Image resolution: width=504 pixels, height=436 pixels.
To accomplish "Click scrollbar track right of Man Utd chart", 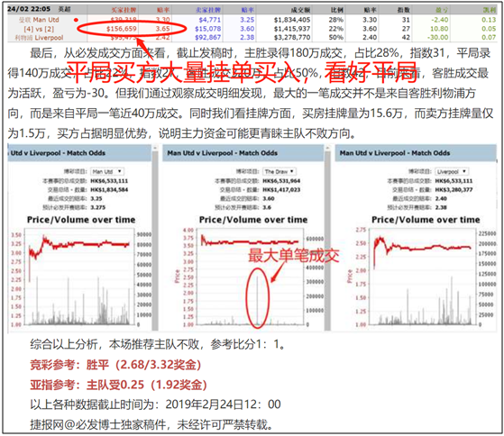I will (155, 241).
